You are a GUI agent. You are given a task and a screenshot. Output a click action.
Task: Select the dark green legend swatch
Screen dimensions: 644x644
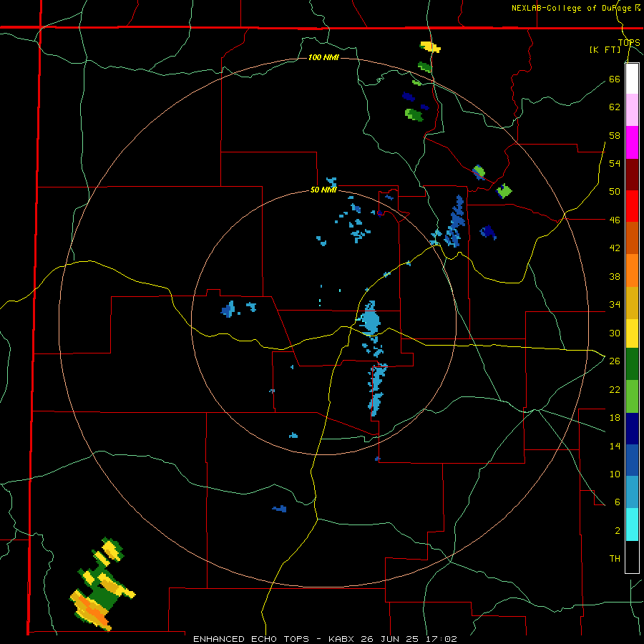click(632, 364)
